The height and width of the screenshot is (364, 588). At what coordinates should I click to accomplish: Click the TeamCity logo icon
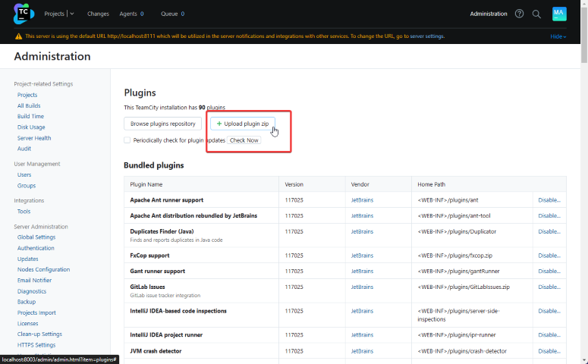coord(24,14)
